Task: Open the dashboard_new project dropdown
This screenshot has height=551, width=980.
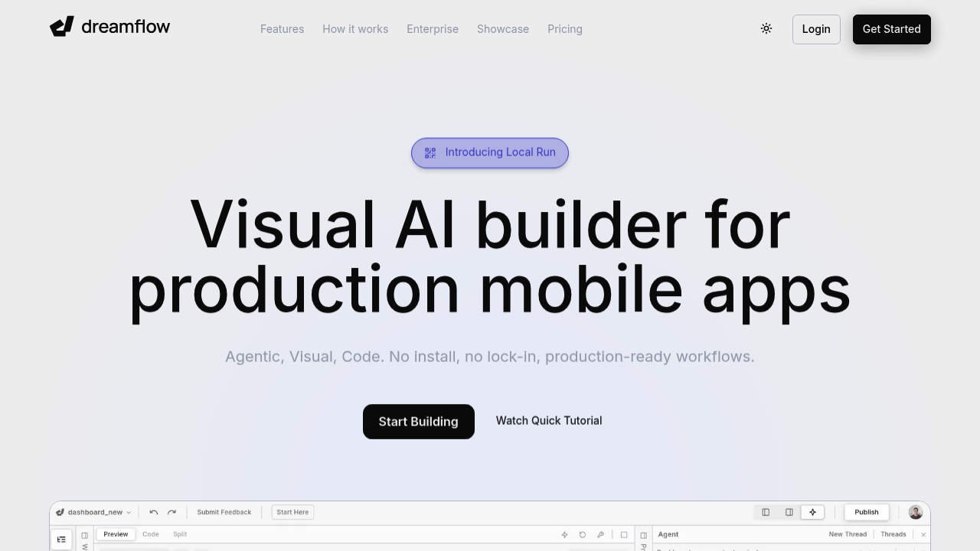Action: [x=93, y=513]
